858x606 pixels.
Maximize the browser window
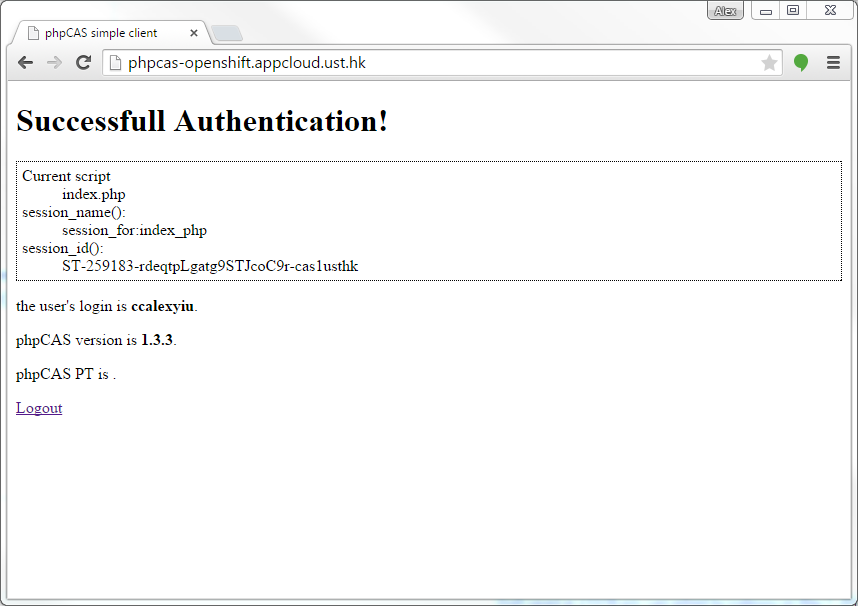tap(793, 11)
